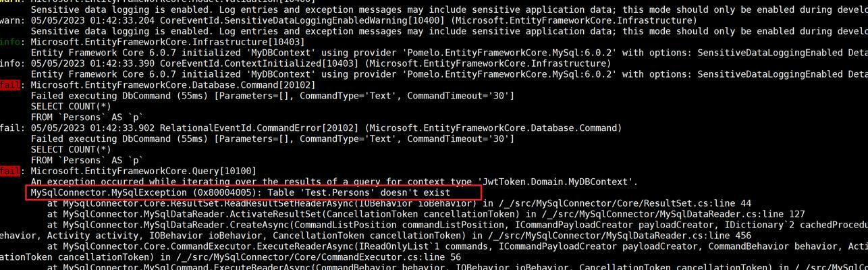Click the 'info: 05/05/2023 01:42:33.390' timestamp line
868x270 pixels.
coord(305,63)
